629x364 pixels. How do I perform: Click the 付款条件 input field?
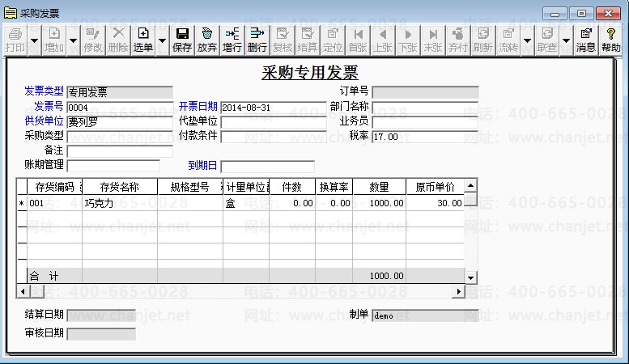[x=274, y=137]
